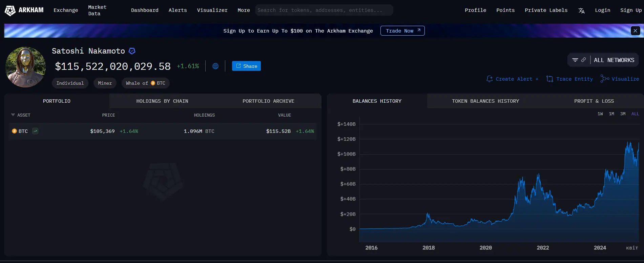Click the Individual tag
Viewport: 644px width, 263px height.
pyautogui.click(x=70, y=83)
